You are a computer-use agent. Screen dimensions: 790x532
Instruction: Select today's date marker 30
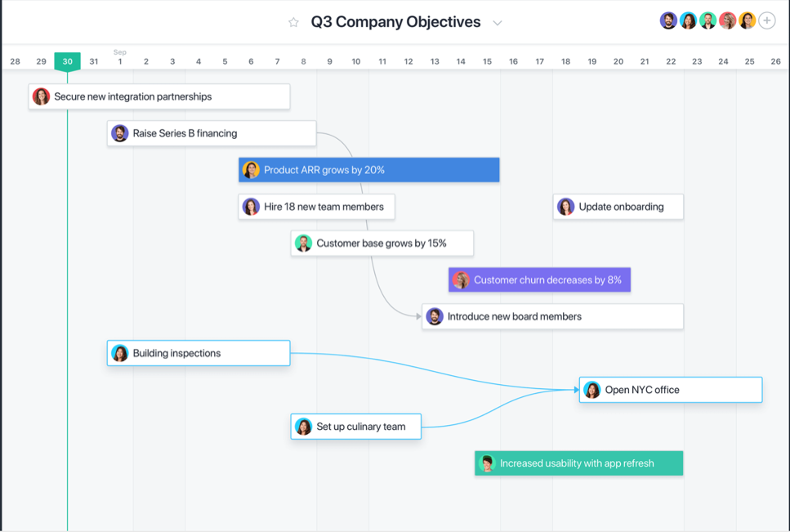(68, 61)
